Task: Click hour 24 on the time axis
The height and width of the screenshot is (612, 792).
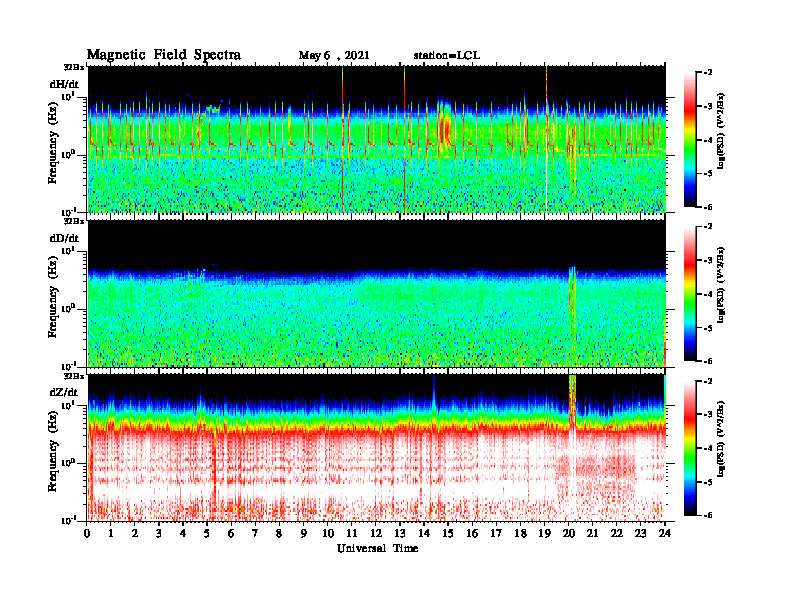Action: coord(665,533)
